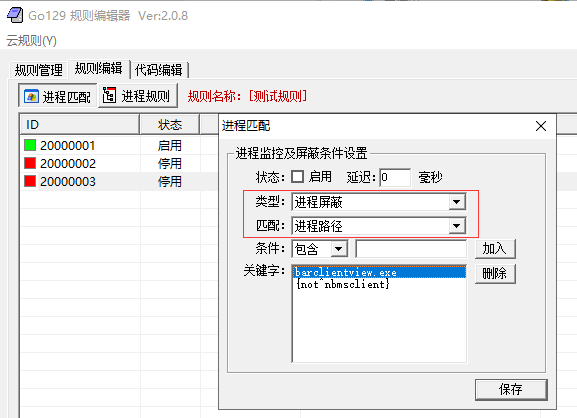This screenshot has height=418, width=577.
Task: Select the 进程匹配 toolbar icon
Action: coord(31,97)
